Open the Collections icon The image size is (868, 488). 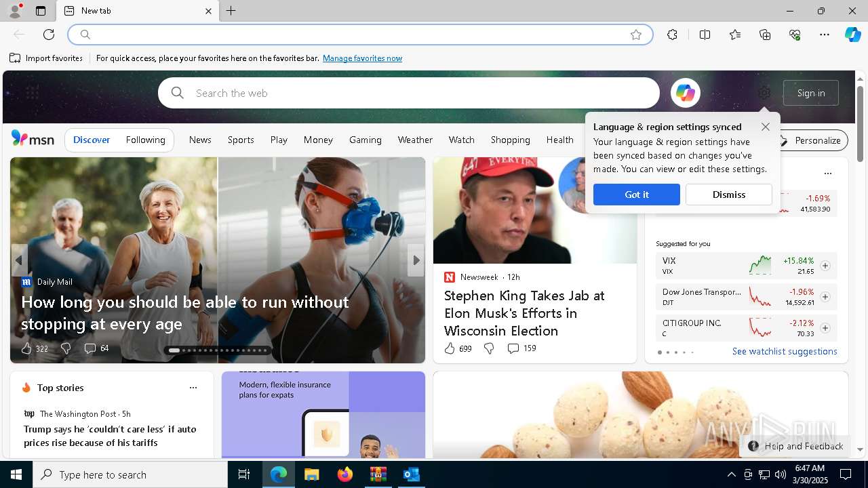coord(765,35)
